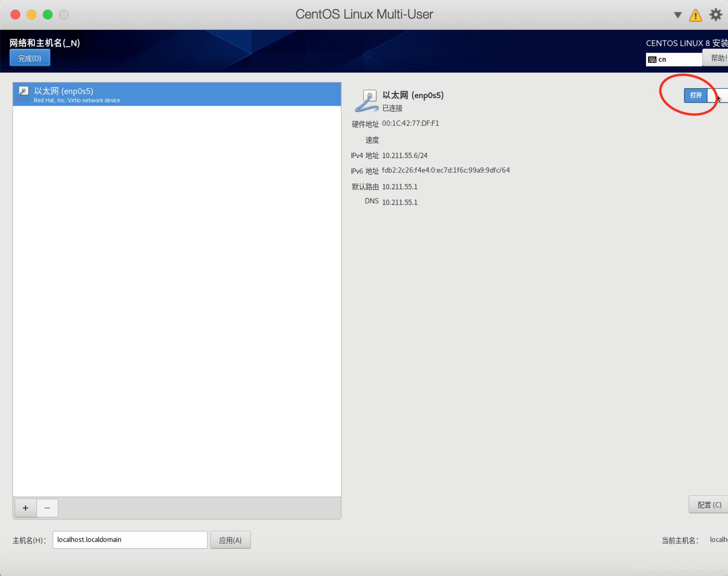The height and width of the screenshot is (576, 728).
Task: Click the Ethernet cable icon in the device list
Action: click(23, 94)
